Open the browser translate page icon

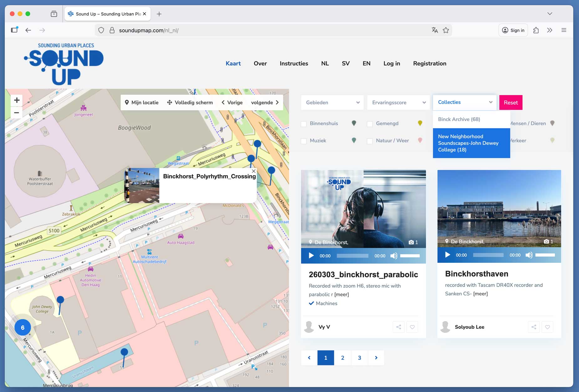434,30
